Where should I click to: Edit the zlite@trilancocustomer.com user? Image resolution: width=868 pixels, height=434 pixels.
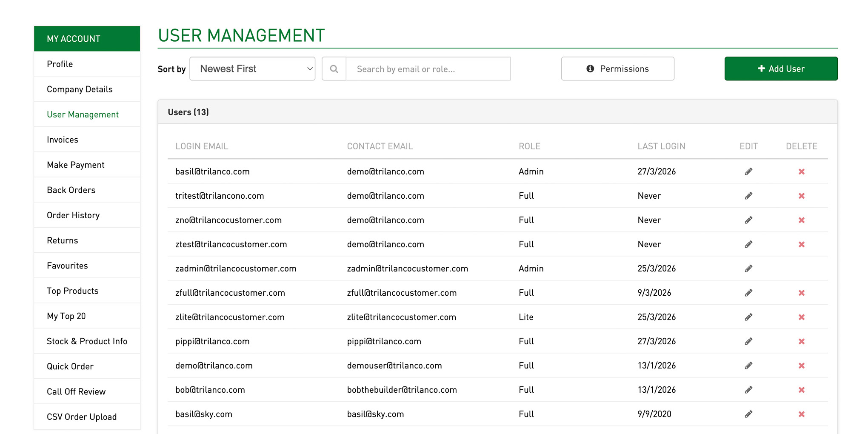[748, 317]
